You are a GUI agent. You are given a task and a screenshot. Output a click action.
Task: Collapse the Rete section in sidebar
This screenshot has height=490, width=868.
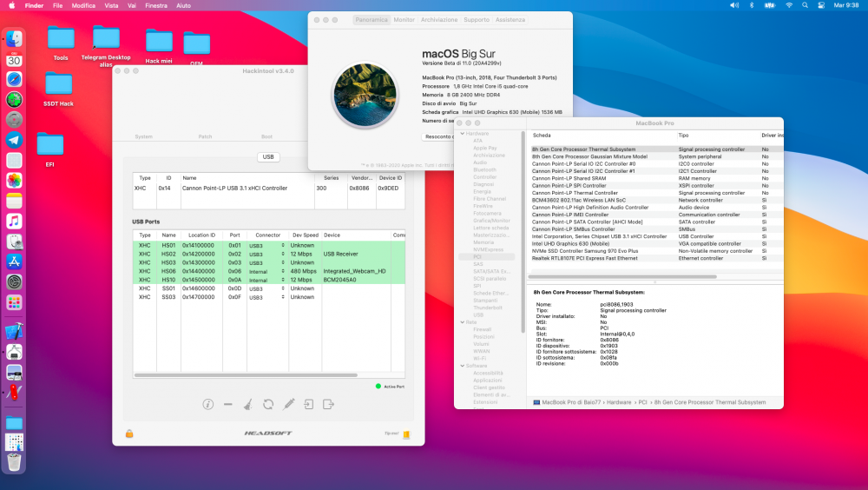click(x=462, y=322)
